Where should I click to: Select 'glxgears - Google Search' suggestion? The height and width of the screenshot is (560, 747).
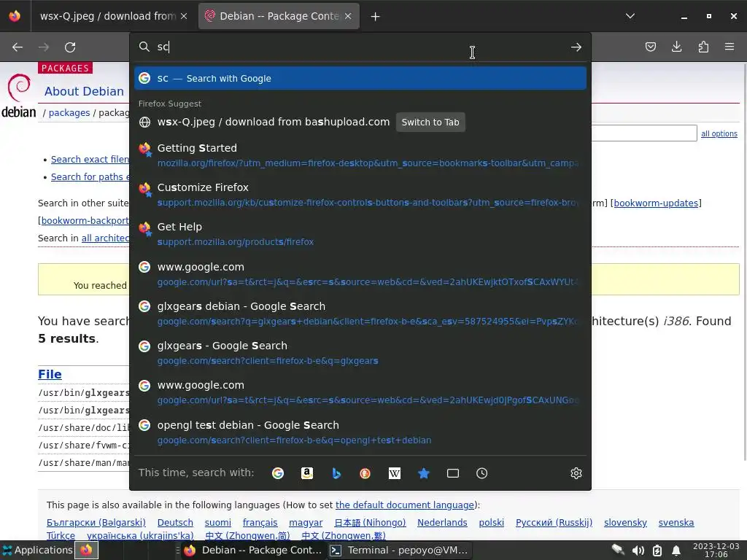[360, 353]
